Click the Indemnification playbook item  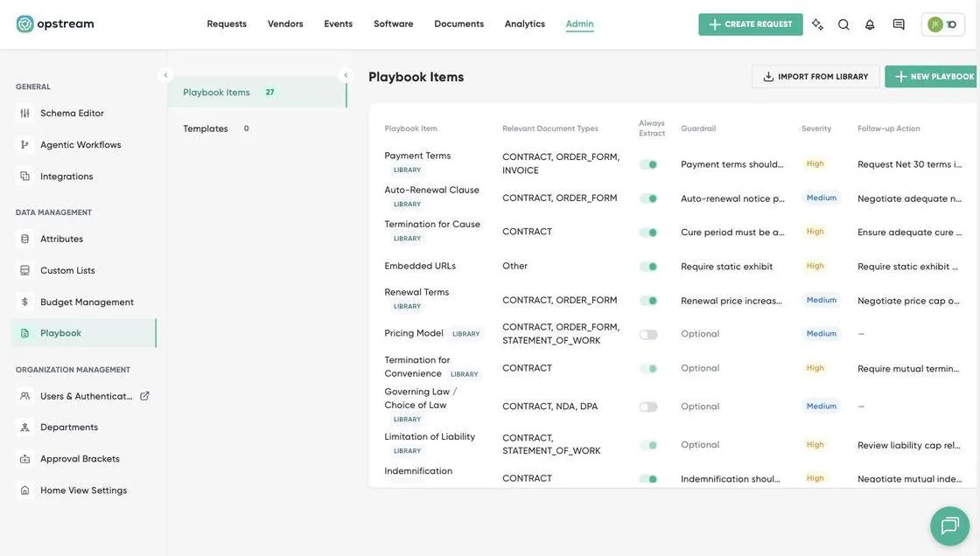click(x=418, y=471)
